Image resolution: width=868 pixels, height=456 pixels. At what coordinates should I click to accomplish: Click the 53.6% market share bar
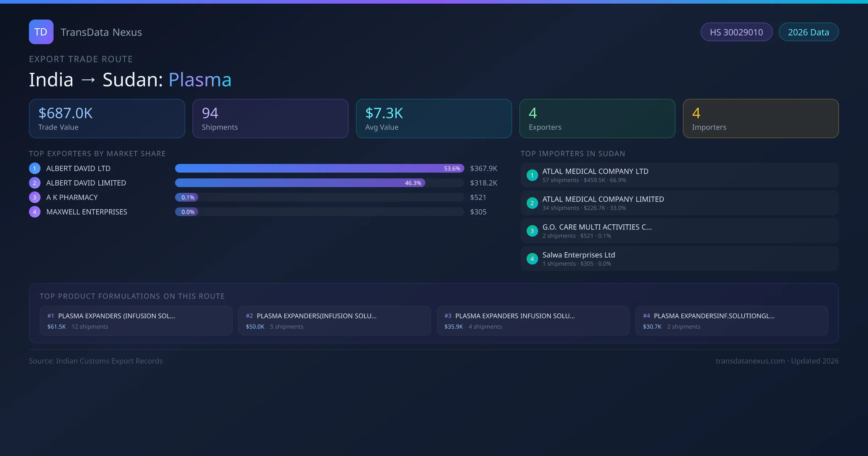pyautogui.click(x=319, y=168)
